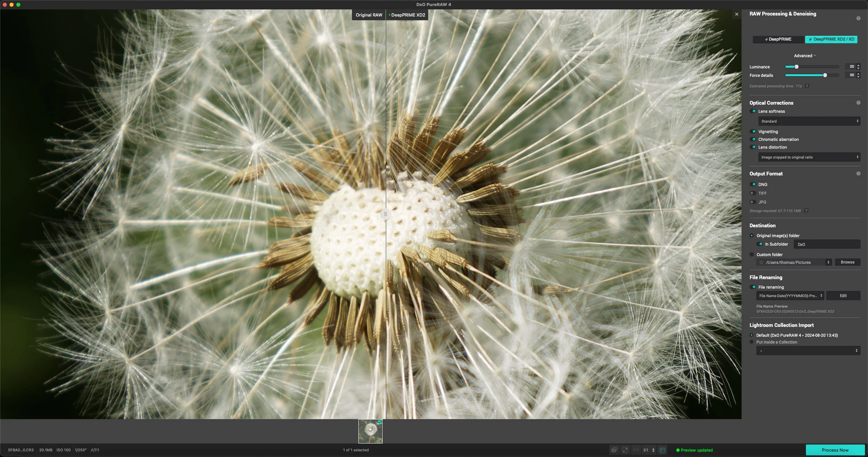
Task: Click the help icon beside Estimated processing time
Action: point(807,86)
